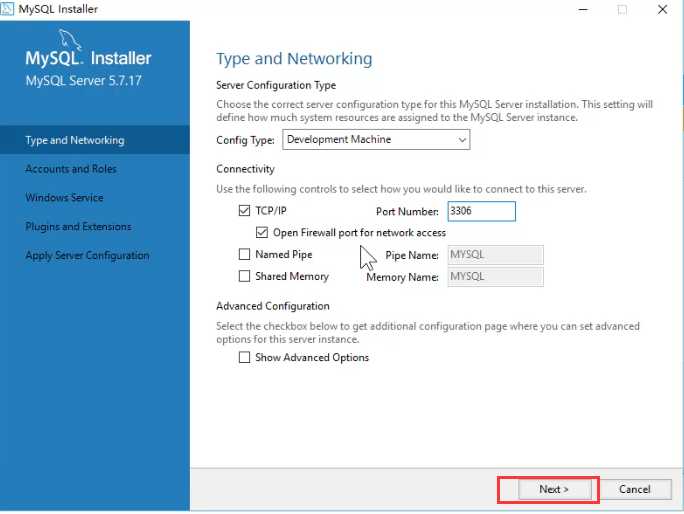Check Show Advanced Options

click(x=244, y=357)
